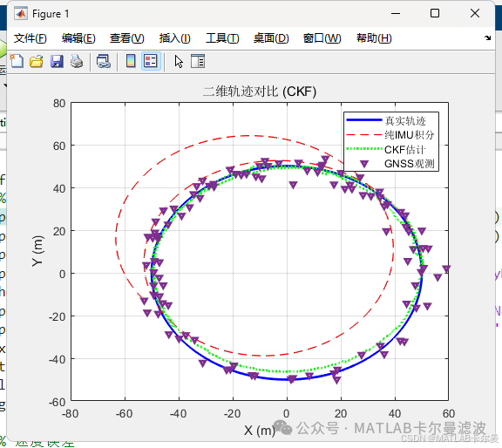Open the 文件(F) menu

pyautogui.click(x=31, y=38)
